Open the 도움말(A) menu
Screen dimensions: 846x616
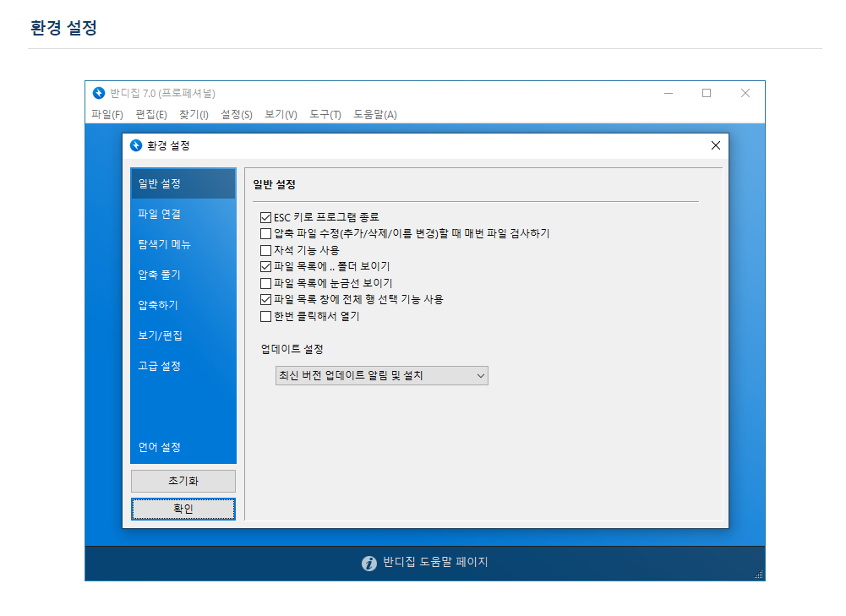pyautogui.click(x=374, y=114)
